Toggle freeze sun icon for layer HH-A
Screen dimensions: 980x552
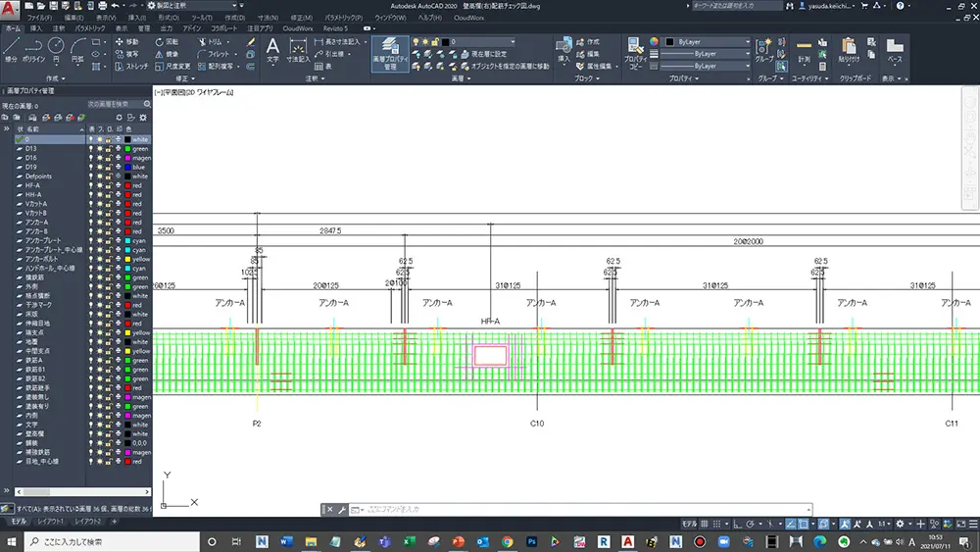99,195
